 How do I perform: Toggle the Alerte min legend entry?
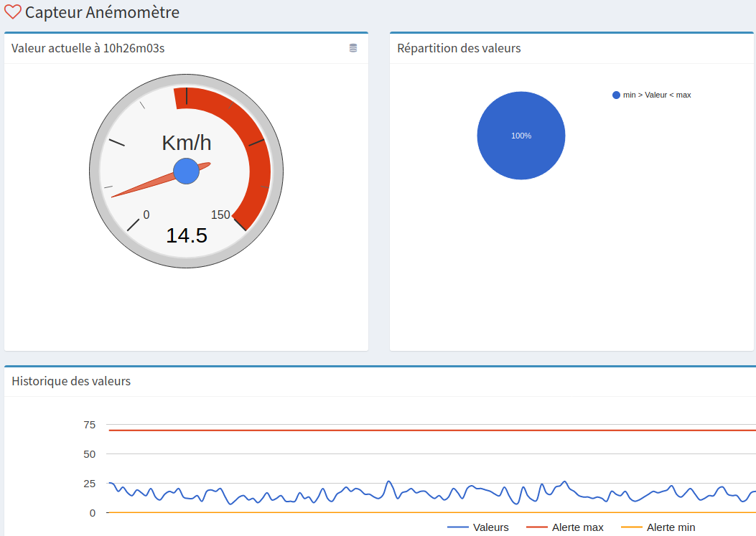[658, 527]
